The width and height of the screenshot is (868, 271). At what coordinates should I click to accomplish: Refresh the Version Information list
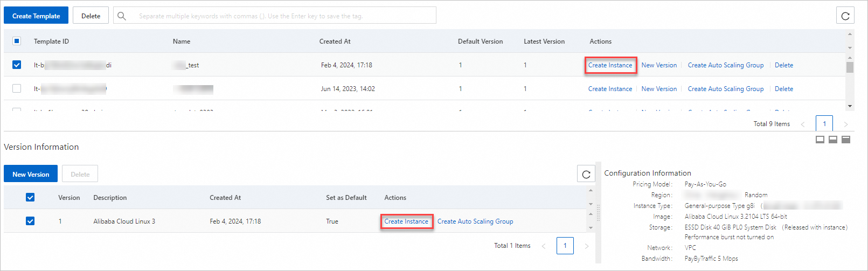(x=586, y=174)
